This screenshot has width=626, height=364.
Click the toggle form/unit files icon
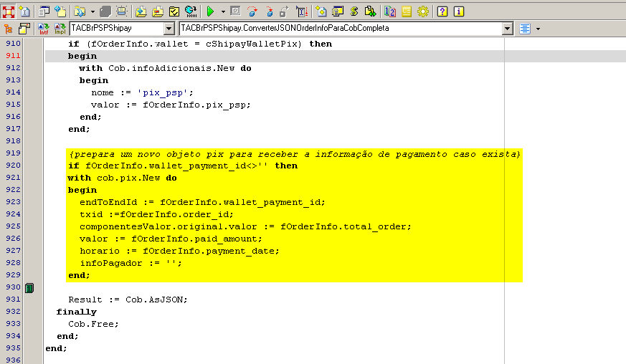(371, 11)
